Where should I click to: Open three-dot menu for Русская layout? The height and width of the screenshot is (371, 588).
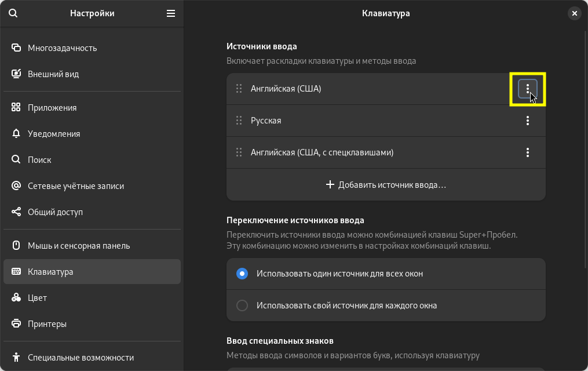click(x=527, y=121)
